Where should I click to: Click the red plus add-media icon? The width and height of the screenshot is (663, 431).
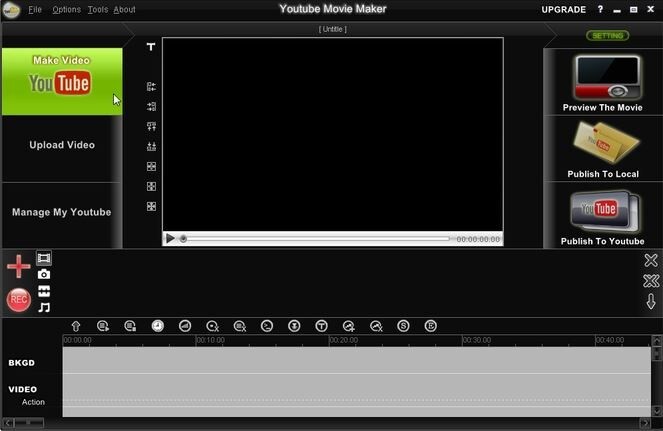[x=19, y=266]
